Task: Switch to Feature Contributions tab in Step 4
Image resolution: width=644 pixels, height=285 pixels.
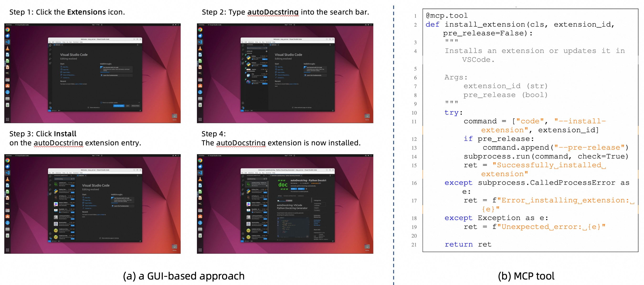Action: (290, 196)
